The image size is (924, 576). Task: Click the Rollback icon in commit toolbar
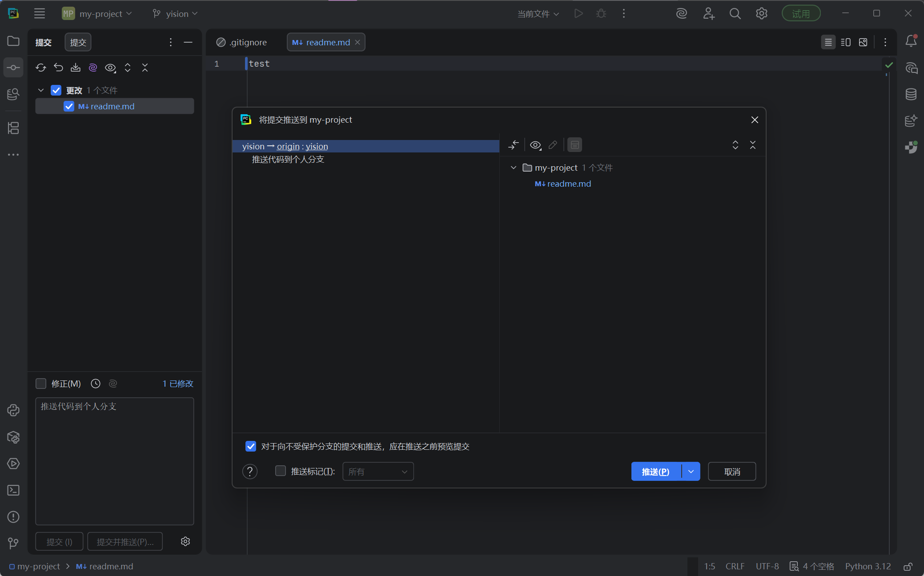58,68
